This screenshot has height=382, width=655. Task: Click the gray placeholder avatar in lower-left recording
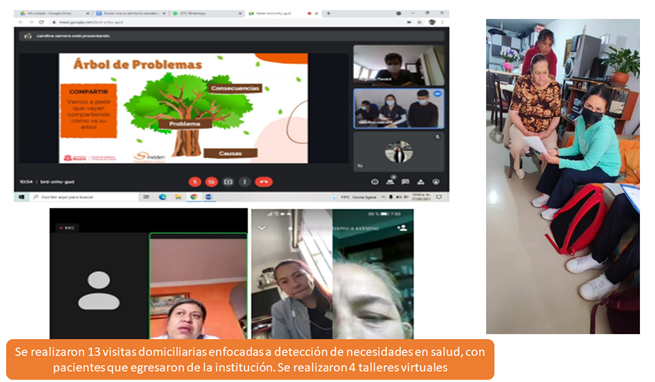[99, 290]
